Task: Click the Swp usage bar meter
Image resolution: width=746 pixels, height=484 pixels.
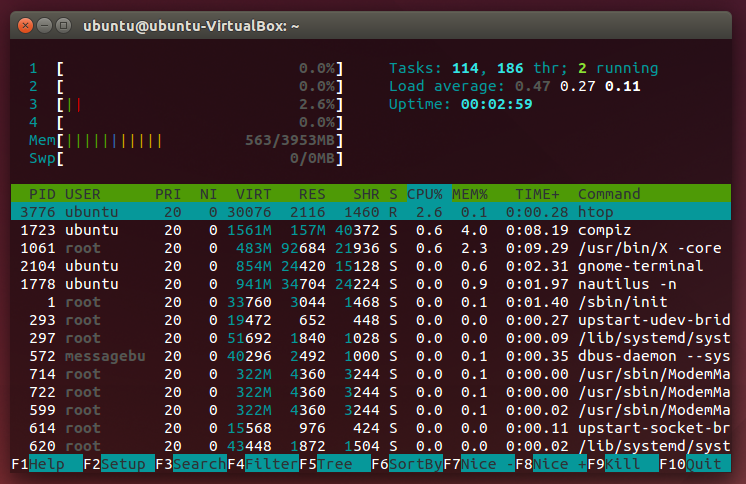Action: tap(186, 158)
